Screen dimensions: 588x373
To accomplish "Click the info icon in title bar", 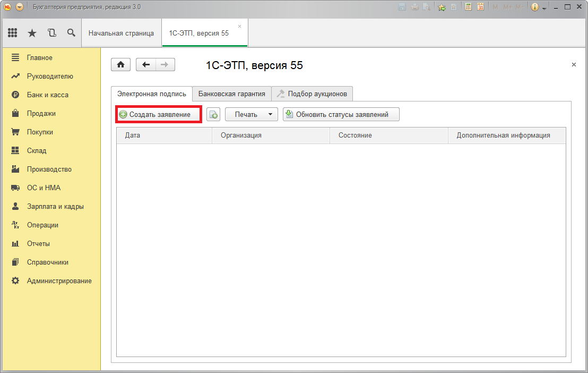I will [534, 7].
